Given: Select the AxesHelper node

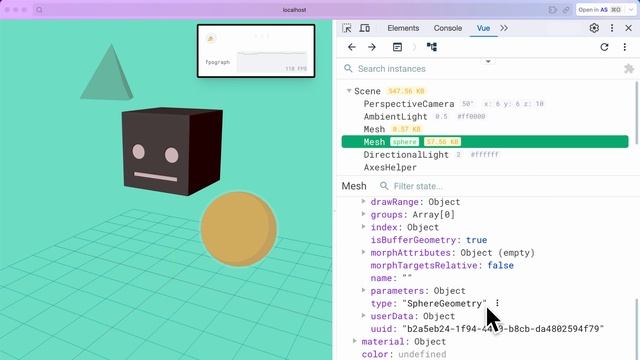Looking at the screenshot, I should [x=390, y=167].
